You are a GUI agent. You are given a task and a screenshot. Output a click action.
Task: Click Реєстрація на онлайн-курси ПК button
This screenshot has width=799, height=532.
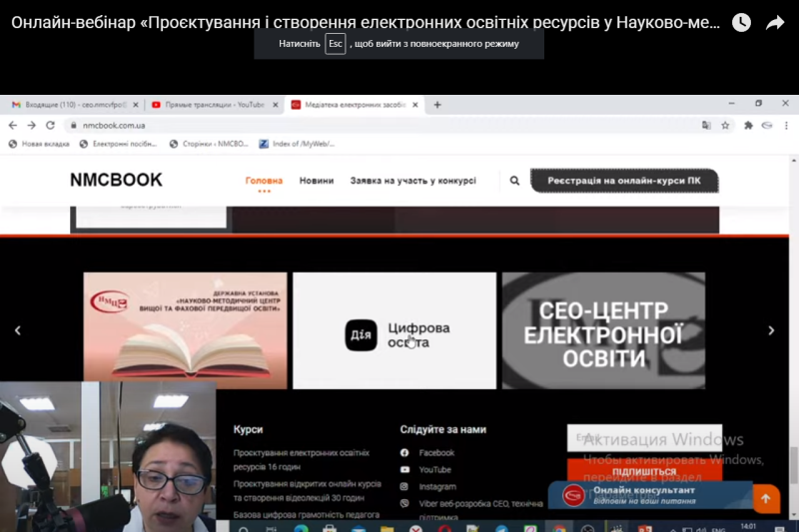click(624, 181)
